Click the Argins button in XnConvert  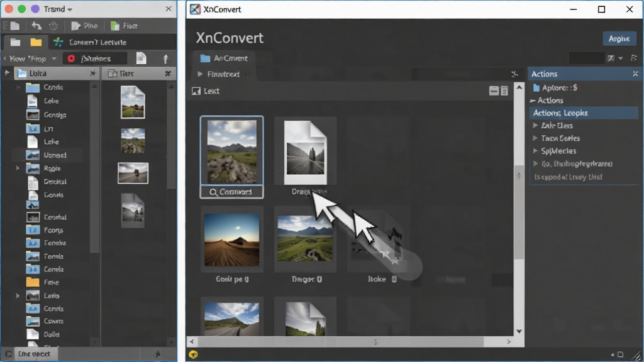(x=619, y=38)
